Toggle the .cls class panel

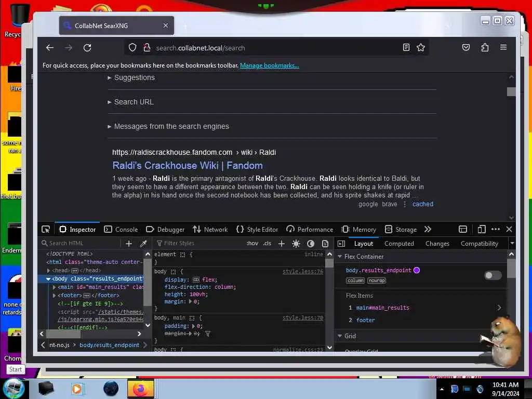[268, 243]
